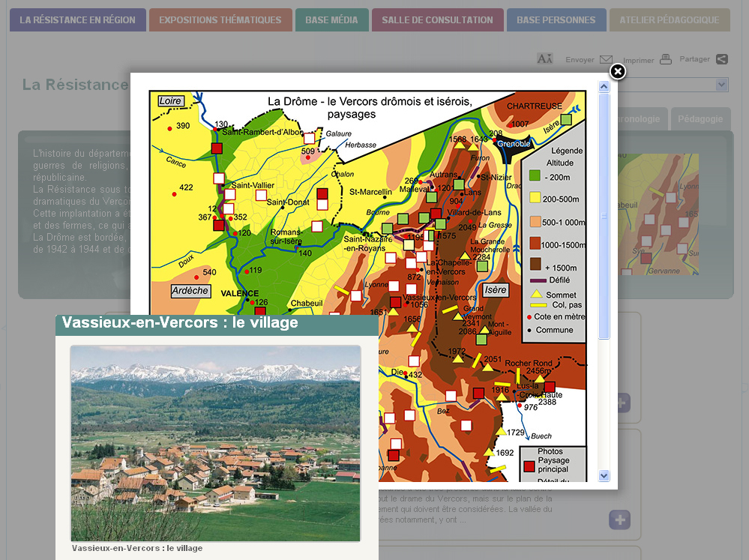Open the Expositions Thématiques tab

[x=220, y=20]
